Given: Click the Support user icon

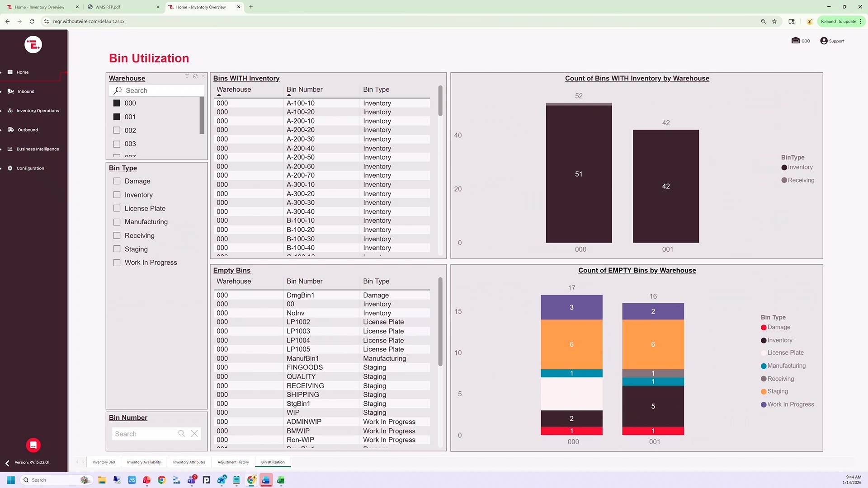Looking at the screenshot, I should (x=824, y=41).
